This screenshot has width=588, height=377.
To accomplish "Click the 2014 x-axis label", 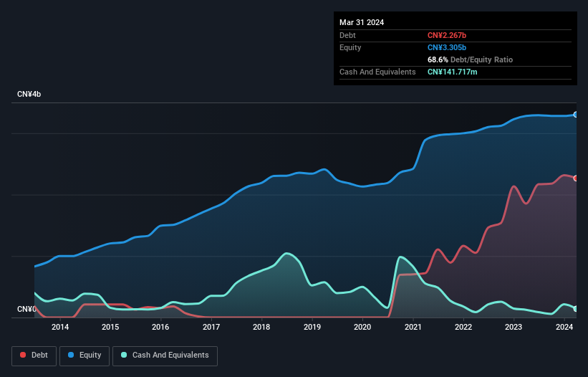I will [x=60, y=327].
